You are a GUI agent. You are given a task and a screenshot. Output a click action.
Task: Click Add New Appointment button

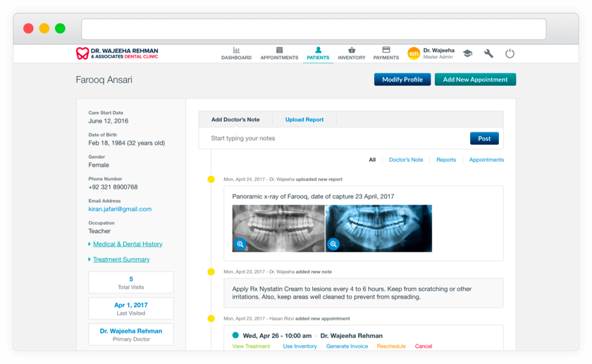pyautogui.click(x=475, y=80)
